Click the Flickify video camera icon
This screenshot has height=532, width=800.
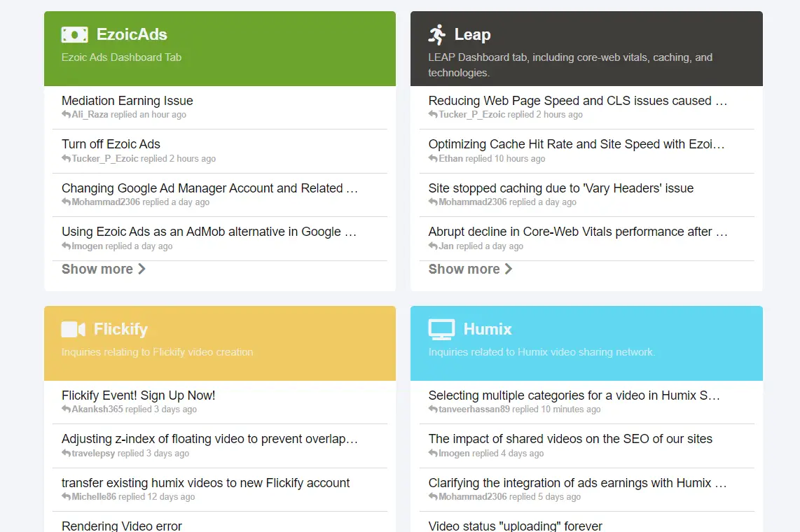click(74, 329)
